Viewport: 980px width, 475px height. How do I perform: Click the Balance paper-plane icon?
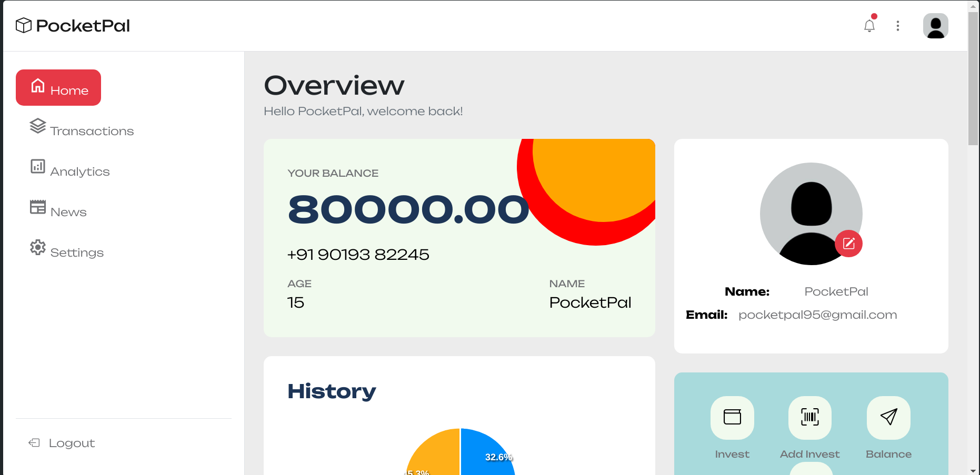point(888,417)
